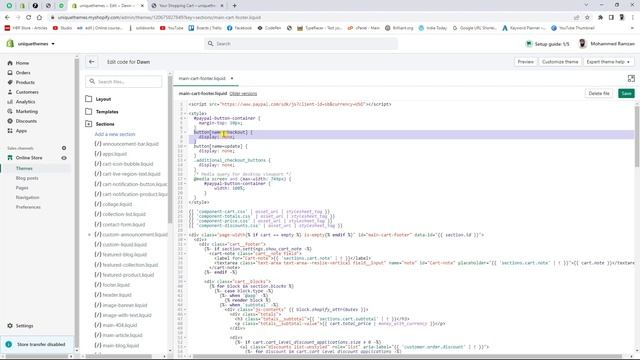Click the Preview button
Image resolution: width=640 pixels, height=360 pixels.
click(525, 62)
